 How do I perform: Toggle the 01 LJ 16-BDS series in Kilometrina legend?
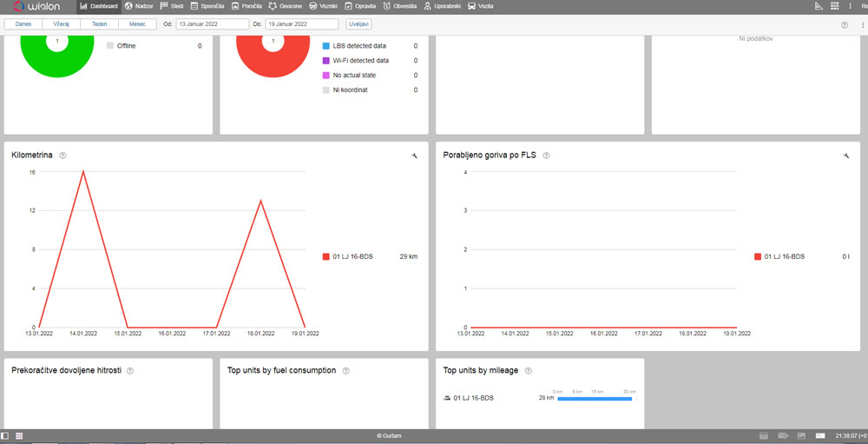(x=348, y=256)
